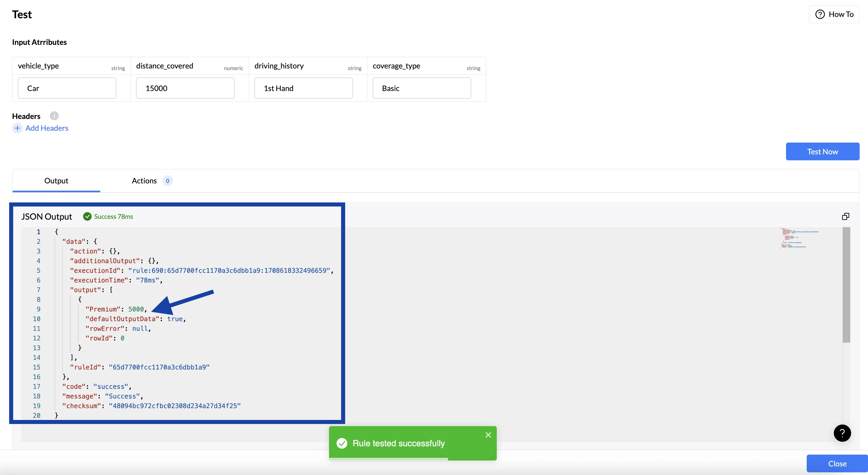868x475 pixels.
Task: Click the toast's white checkmark icon
Action: [x=342, y=443]
